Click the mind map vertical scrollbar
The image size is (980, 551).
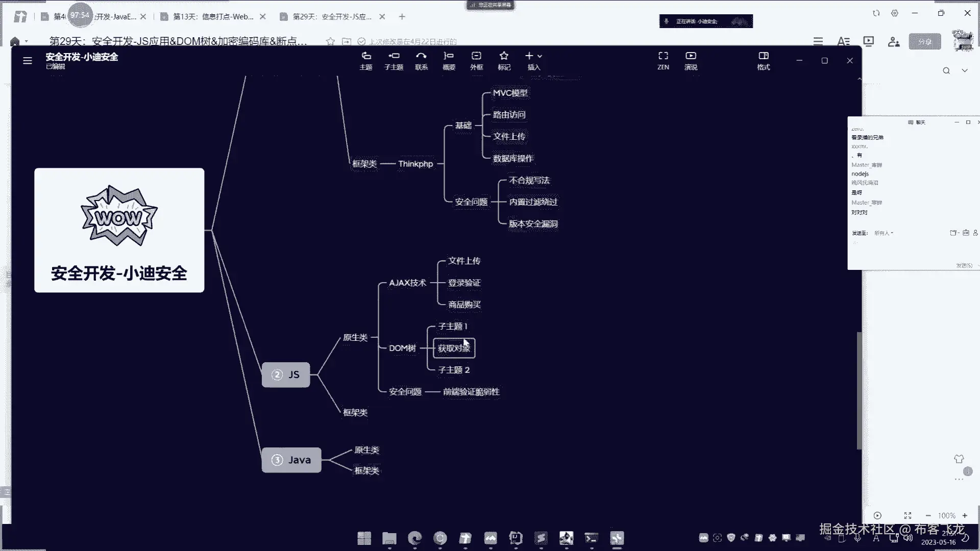[859, 390]
